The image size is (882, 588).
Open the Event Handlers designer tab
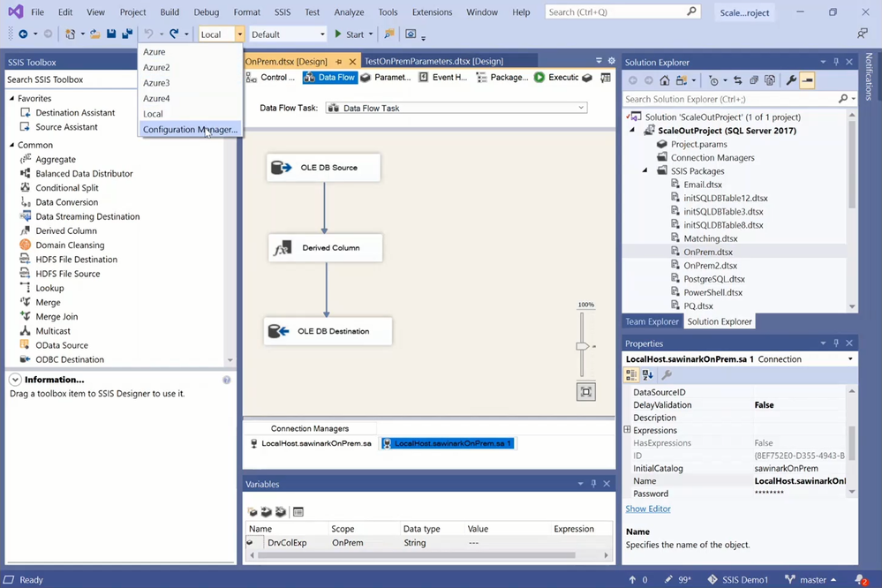point(443,77)
